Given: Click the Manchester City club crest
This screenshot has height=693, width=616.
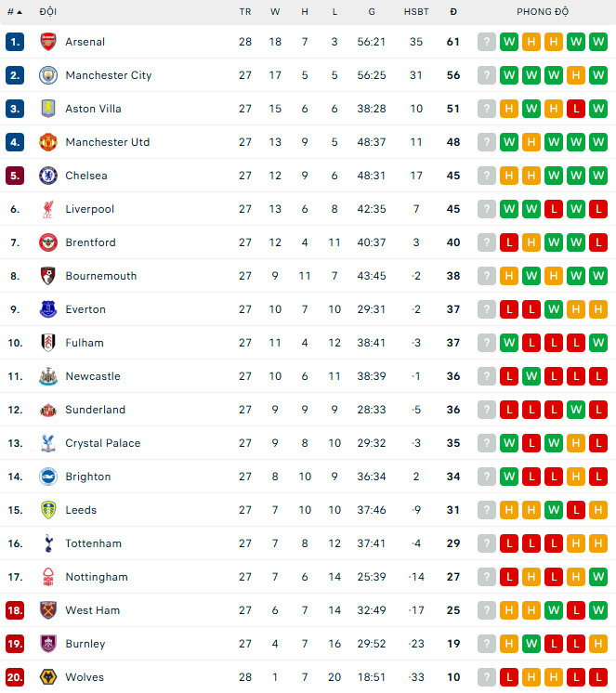Looking at the screenshot, I should [x=48, y=75].
